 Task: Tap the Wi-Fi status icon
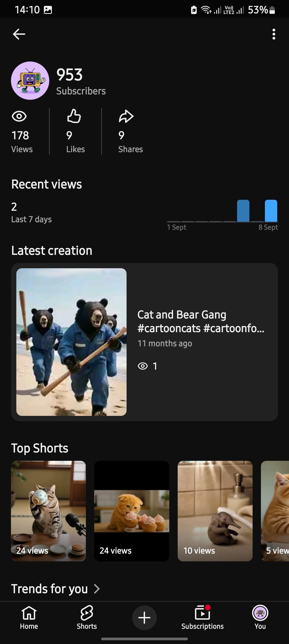[x=206, y=10]
